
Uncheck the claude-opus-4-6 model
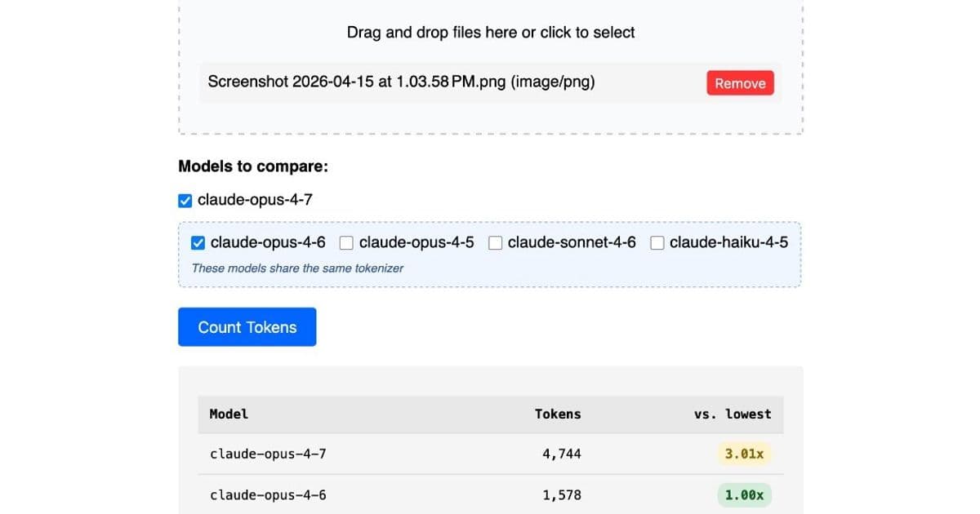click(197, 242)
